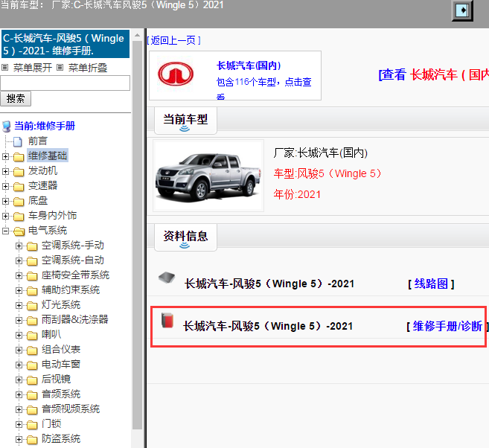Expand the 维修基础 tree node
The height and width of the screenshot is (448, 489).
coord(5,156)
